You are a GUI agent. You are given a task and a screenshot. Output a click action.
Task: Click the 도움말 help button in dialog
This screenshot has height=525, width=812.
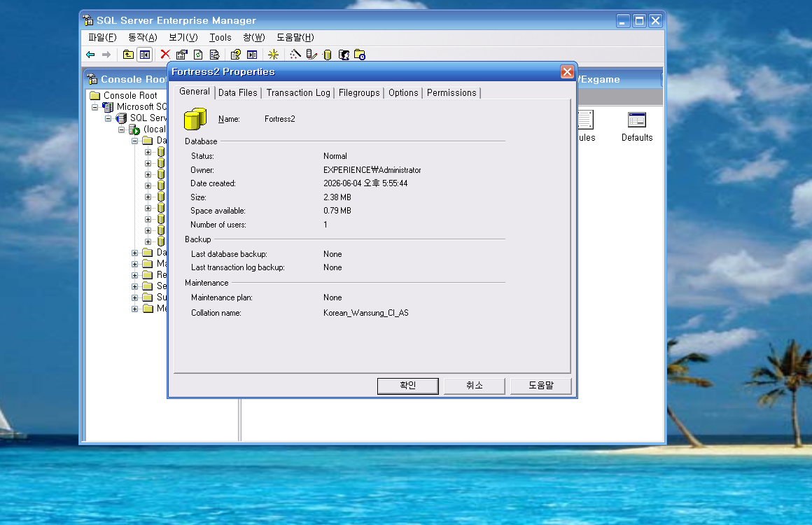[x=540, y=386]
